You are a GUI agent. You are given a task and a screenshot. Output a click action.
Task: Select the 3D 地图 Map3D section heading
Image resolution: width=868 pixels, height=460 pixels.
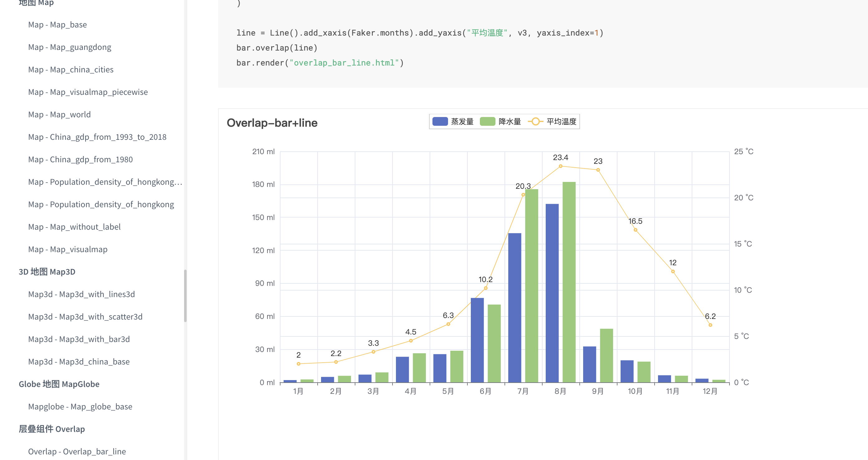pos(47,272)
